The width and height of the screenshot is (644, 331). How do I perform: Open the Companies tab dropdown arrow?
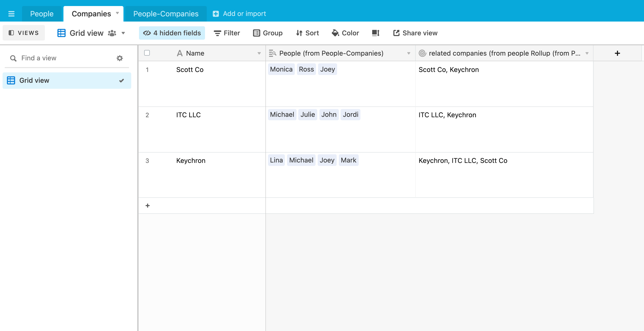click(x=117, y=13)
